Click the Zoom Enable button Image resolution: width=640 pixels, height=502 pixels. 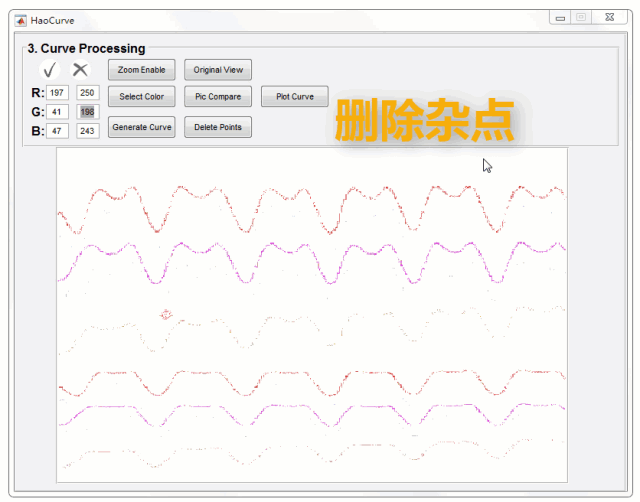pyautogui.click(x=142, y=70)
